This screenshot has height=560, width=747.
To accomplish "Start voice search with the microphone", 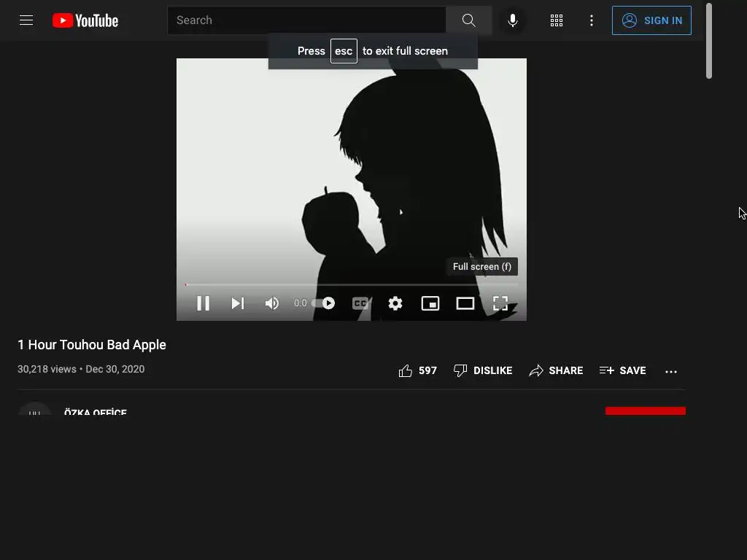I will (x=513, y=20).
